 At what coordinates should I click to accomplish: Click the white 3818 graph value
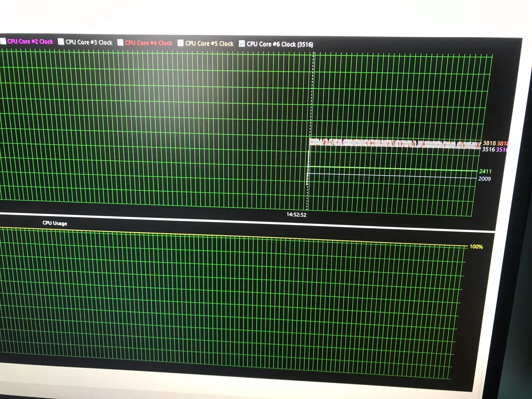point(489,143)
